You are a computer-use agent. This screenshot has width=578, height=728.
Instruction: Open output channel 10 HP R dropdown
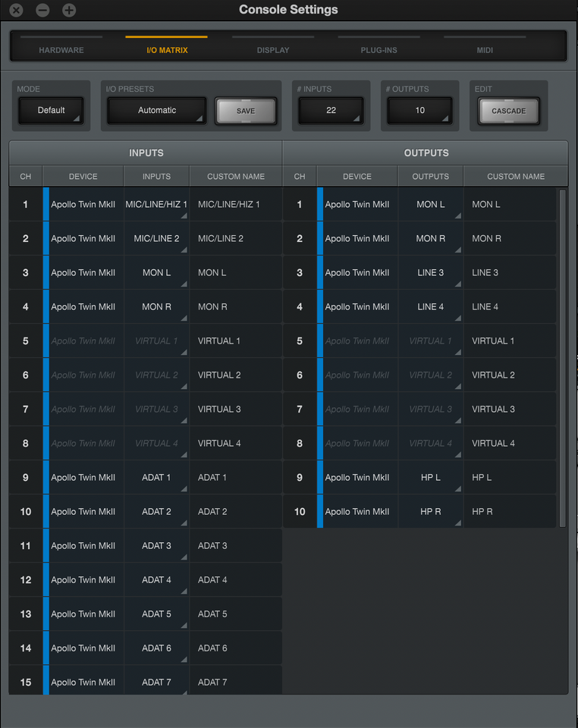(x=430, y=512)
